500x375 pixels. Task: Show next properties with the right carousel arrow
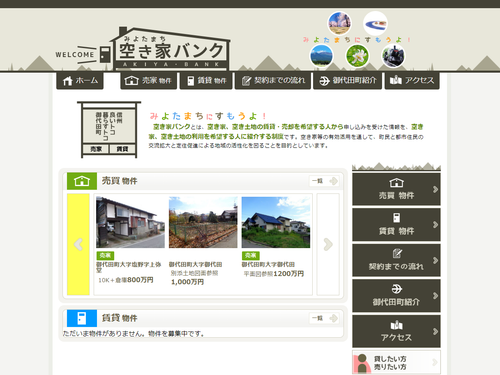click(x=328, y=244)
